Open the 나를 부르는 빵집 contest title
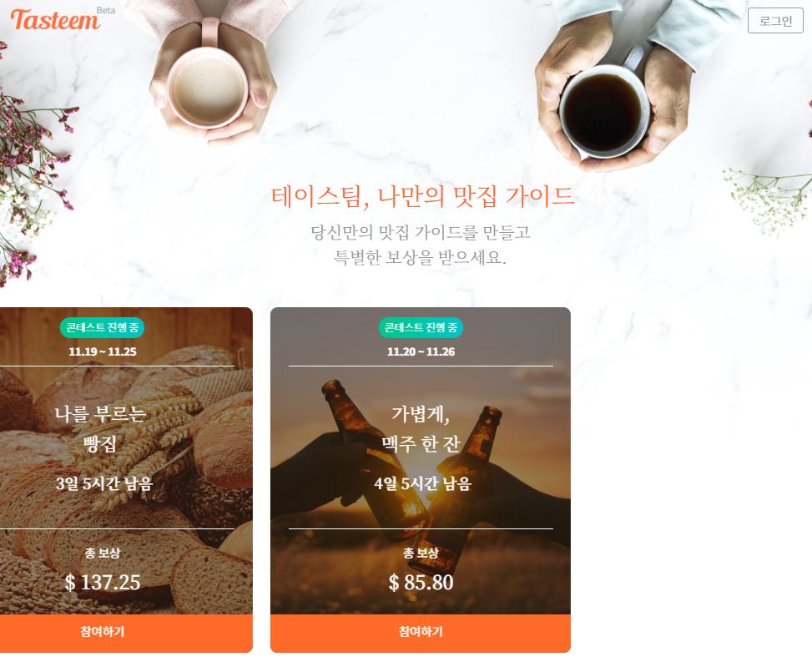Image resolution: width=812 pixels, height=662 pixels. click(x=100, y=428)
